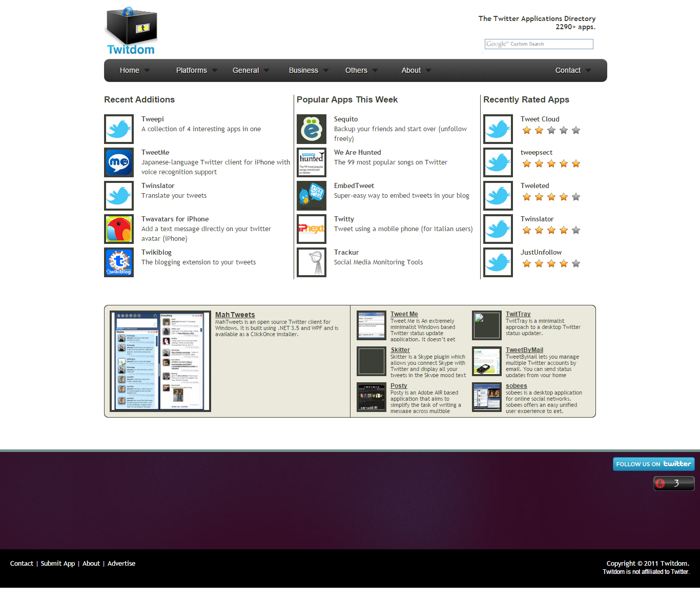Click the JustUnfollow title link

pyautogui.click(x=541, y=252)
